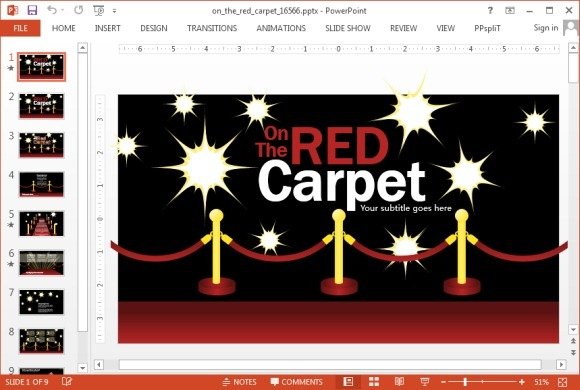Click animation star icon beside slide 1
Screen dimensions: 580x390
tap(11, 68)
